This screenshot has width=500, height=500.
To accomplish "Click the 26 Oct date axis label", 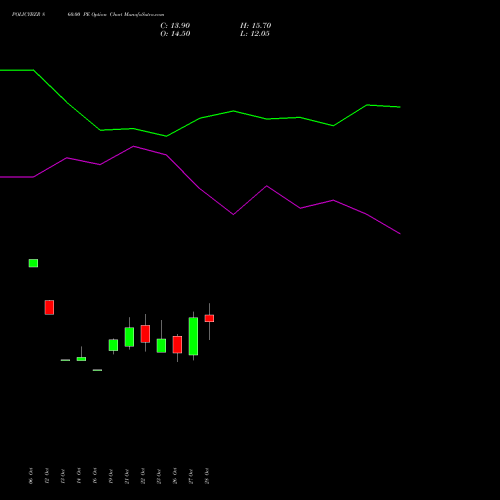I will [x=175, y=476].
